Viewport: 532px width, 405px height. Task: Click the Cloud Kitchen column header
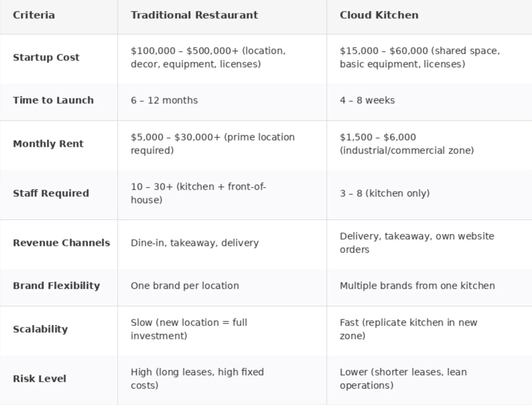(379, 15)
